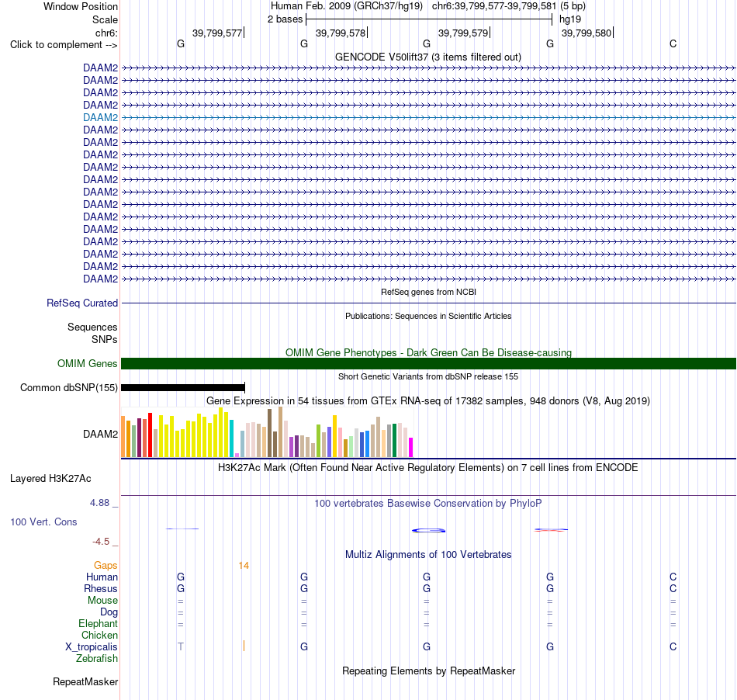Click the 'T' base in X_tropicalis row
737x700 pixels.
(181, 647)
